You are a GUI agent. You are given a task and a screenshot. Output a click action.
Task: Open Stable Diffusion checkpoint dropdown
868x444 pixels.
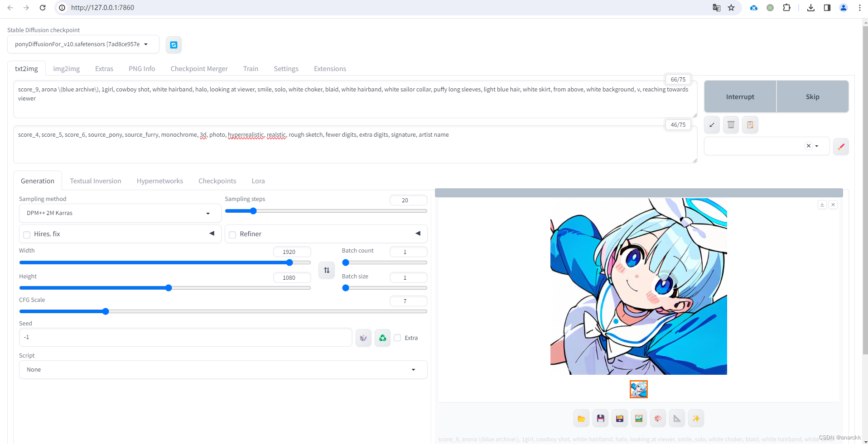click(83, 44)
